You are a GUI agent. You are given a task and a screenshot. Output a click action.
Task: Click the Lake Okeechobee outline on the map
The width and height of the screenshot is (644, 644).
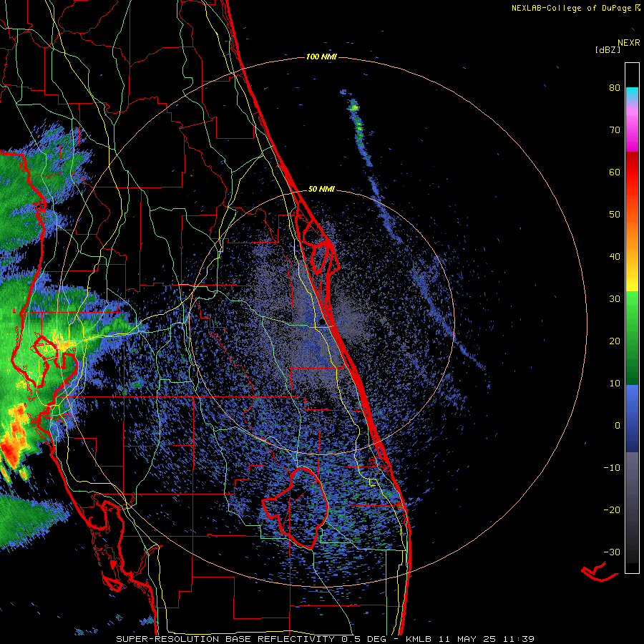(296, 507)
